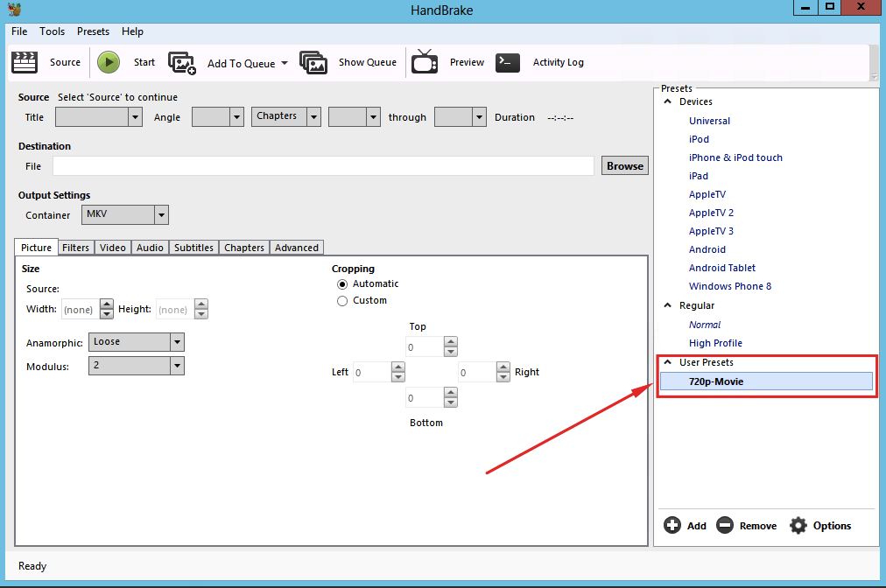The height and width of the screenshot is (588, 886).
Task: Select the Picture tab
Action: coord(36,248)
